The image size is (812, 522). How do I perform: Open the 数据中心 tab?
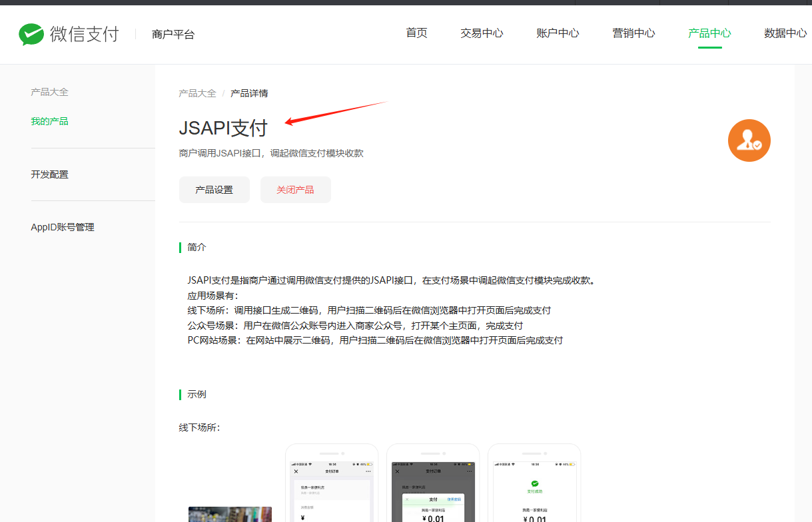[785, 33]
